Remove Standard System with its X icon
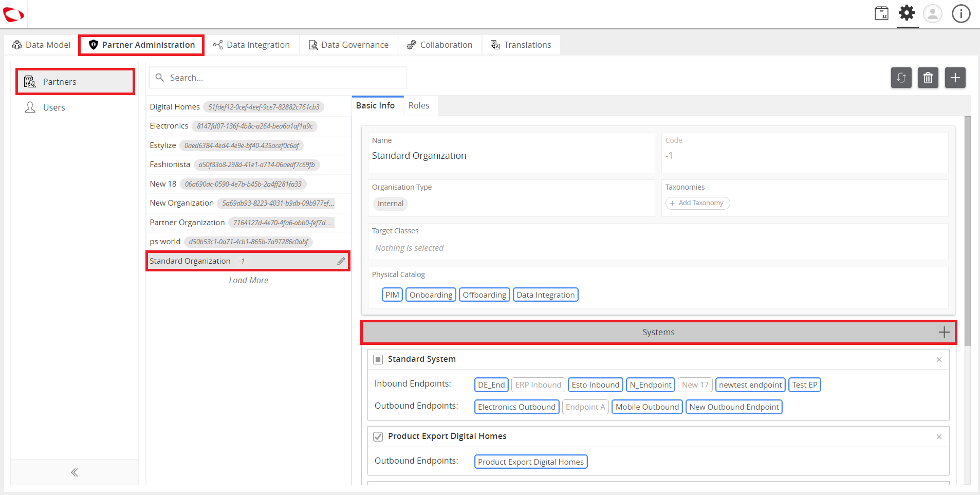The width and height of the screenshot is (980, 495). pyautogui.click(x=939, y=359)
